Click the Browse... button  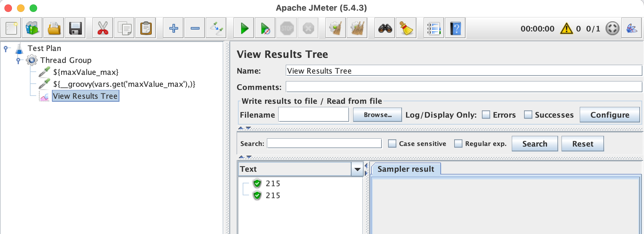(x=377, y=115)
